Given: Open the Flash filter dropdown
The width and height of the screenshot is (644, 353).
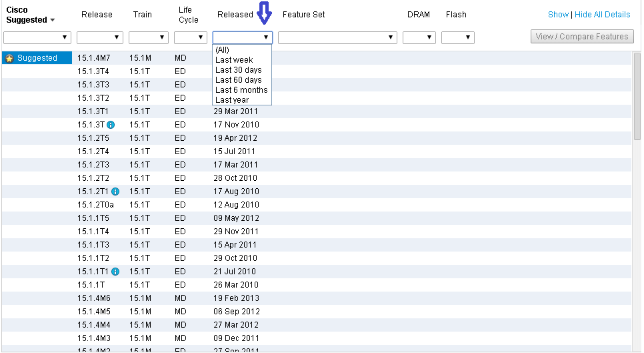Looking at the screenshot, I should pyautogui.click(x=458, y=37).
